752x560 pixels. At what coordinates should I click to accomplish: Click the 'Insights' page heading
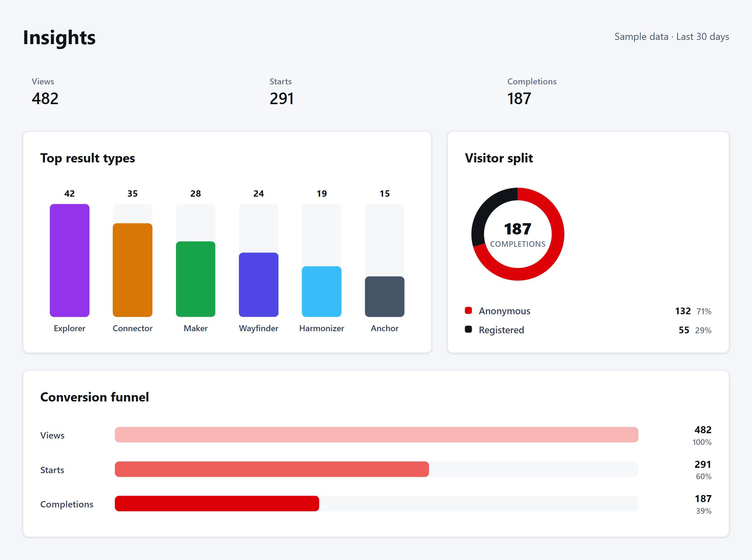pyautogui.click(x=59, y=38)
